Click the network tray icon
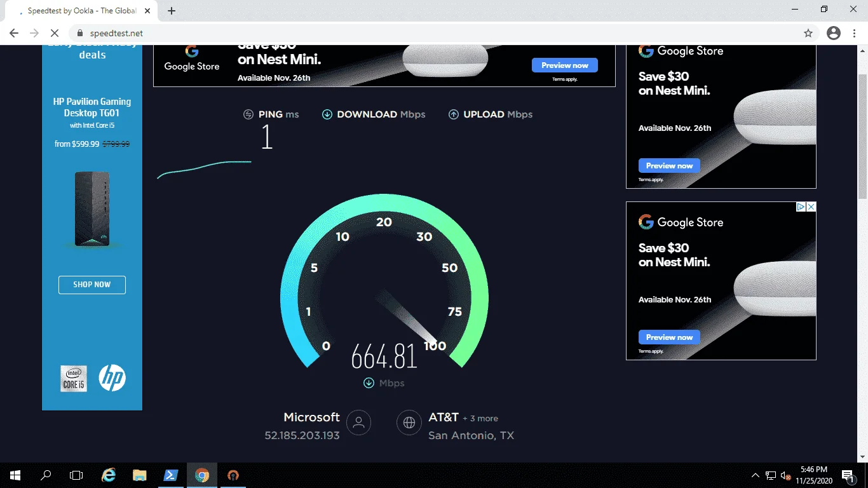This screenshot has width=868, height=488. click(x=771, y=475)
